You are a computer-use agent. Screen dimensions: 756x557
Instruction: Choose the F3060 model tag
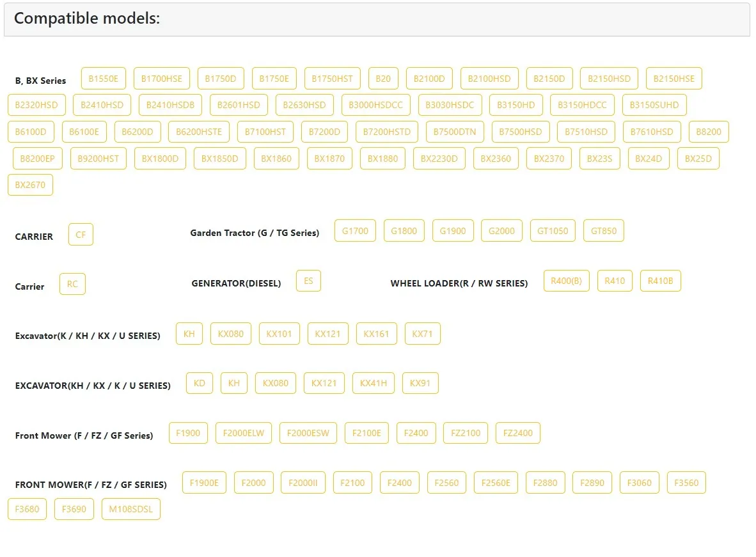click(640, 483)
